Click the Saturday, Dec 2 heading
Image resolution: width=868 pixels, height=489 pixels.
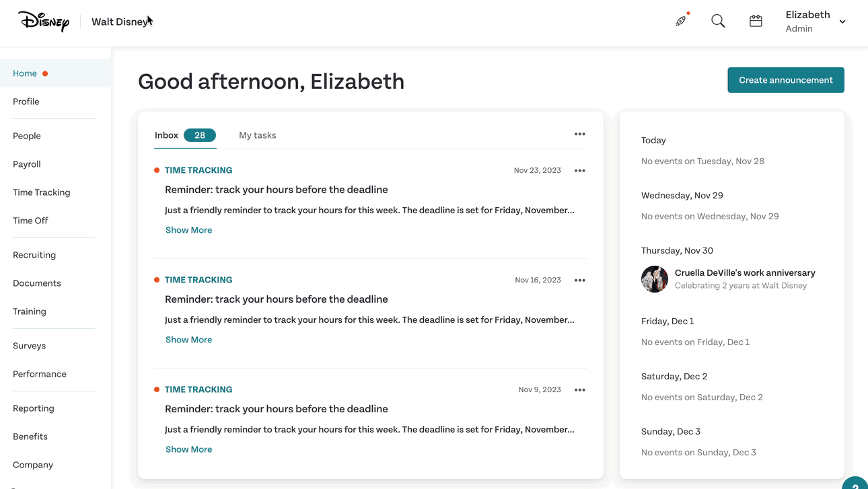674,376
